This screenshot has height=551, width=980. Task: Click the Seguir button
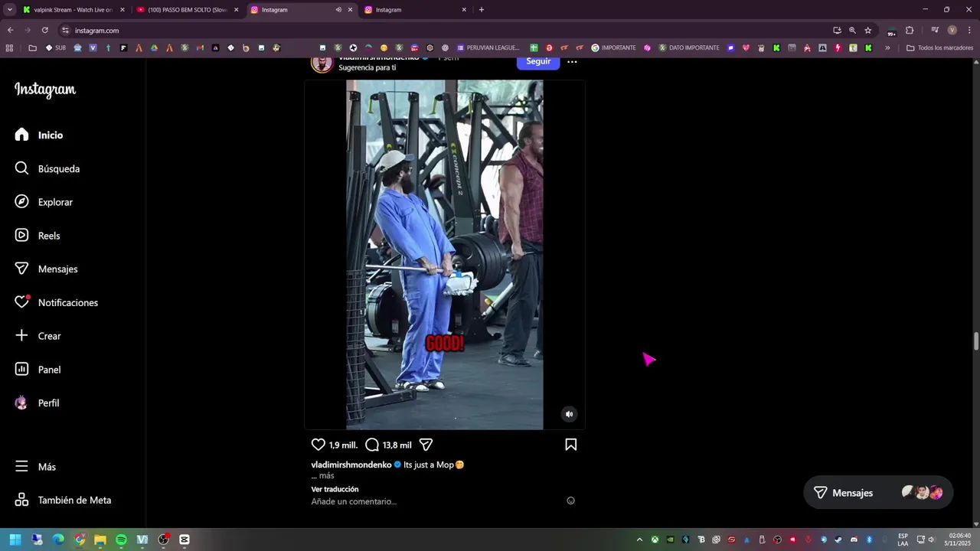(538, 61)
